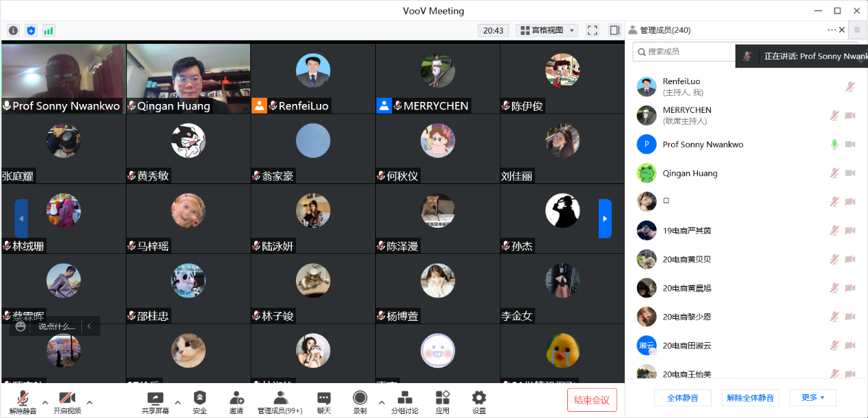This screenshot has height=418, width=868.
Task: Click End Meeting (结束会议) button
Action: point(592,400)
